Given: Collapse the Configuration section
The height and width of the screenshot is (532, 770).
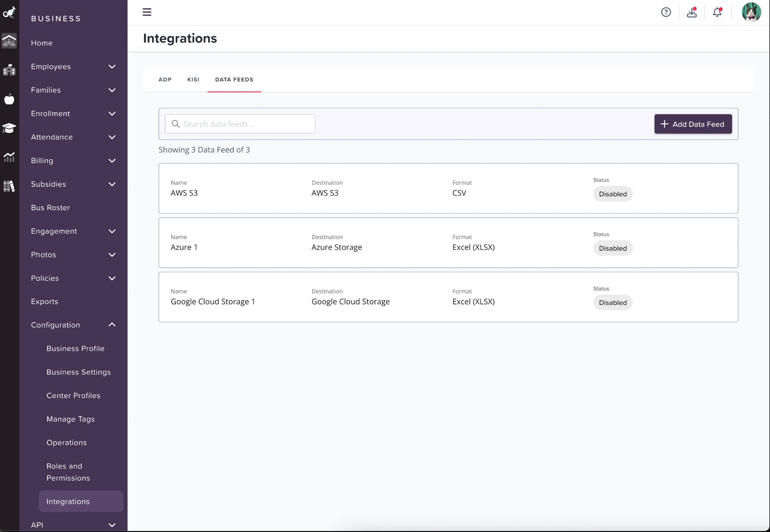Looking at the screenshot, I should pyautogui.click(x=112, y=325).
